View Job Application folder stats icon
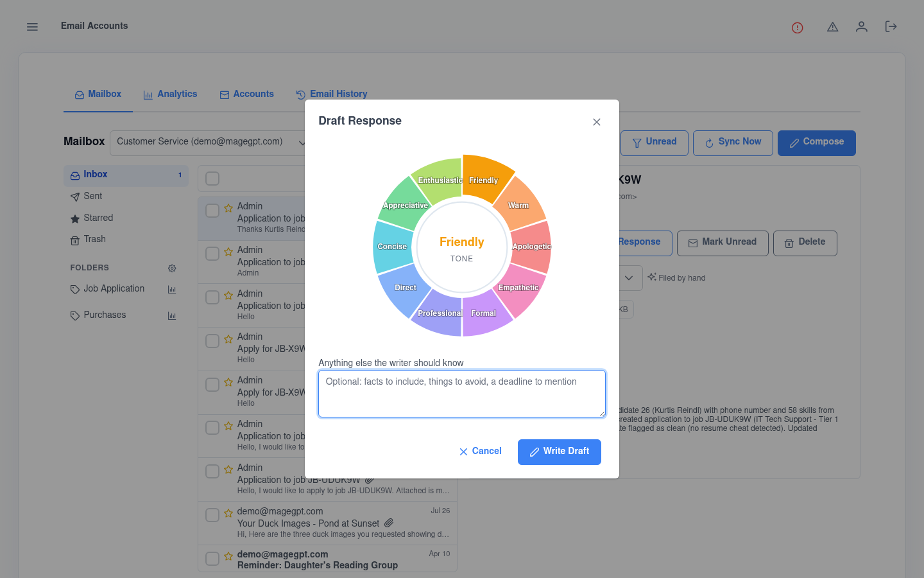The height and width of the screenshot is (578, 924). click(x=172, y=290)
